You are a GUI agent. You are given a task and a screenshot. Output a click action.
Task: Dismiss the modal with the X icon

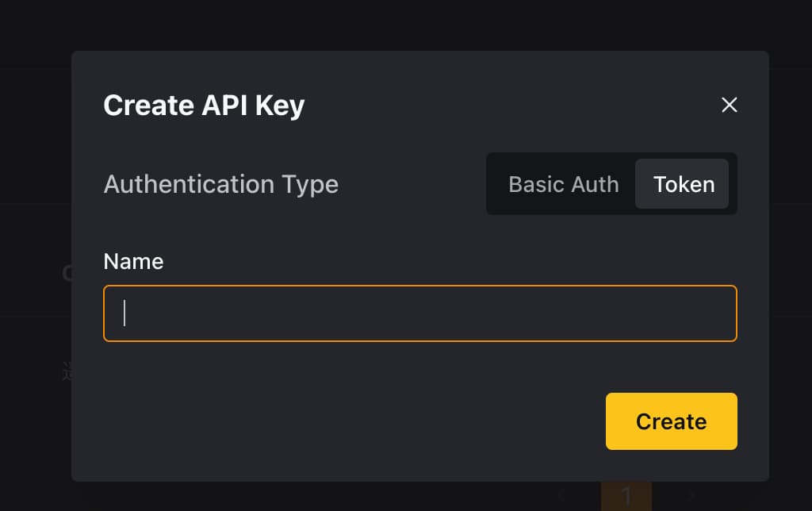point(730,106)
